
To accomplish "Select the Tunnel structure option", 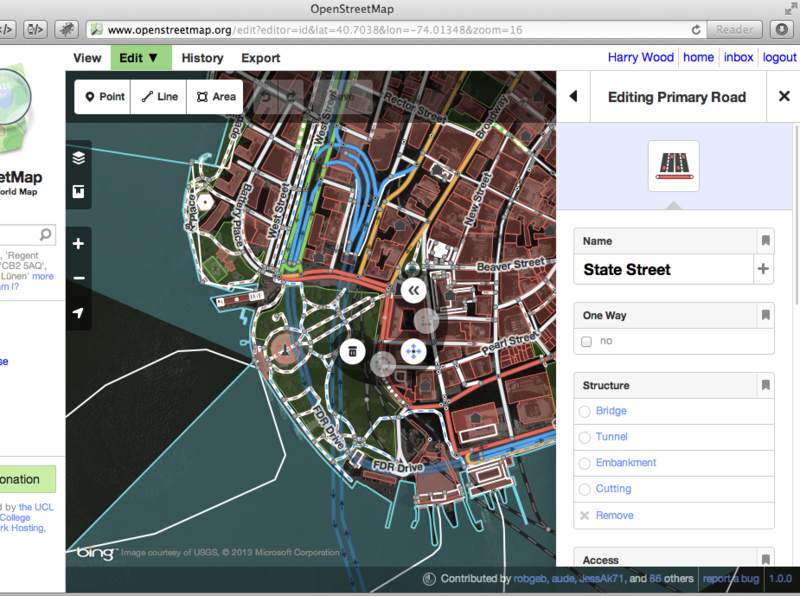I will pos(674,437).
